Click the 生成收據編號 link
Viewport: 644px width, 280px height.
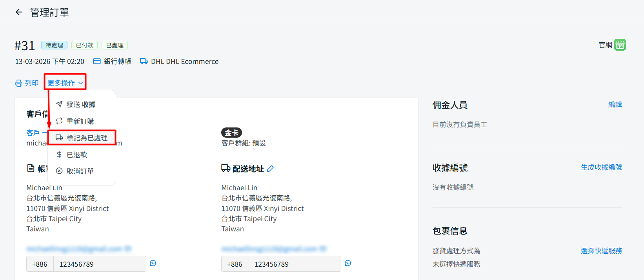601,167
